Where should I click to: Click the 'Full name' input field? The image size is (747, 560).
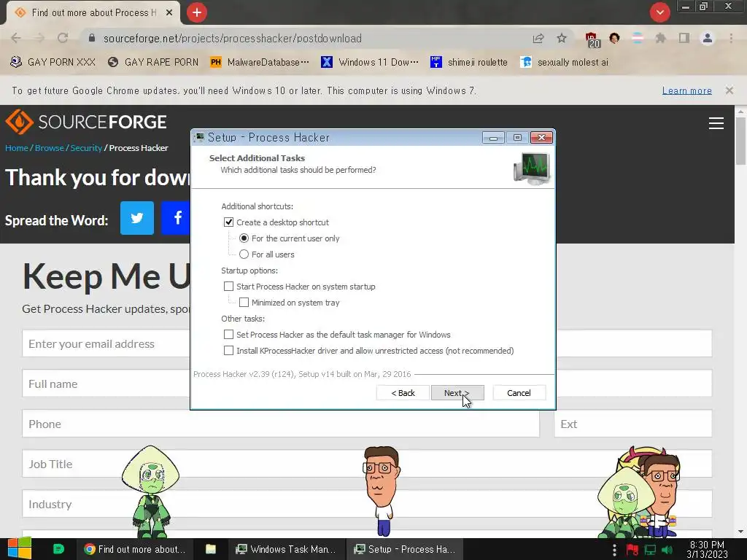(x=107, y=384)
